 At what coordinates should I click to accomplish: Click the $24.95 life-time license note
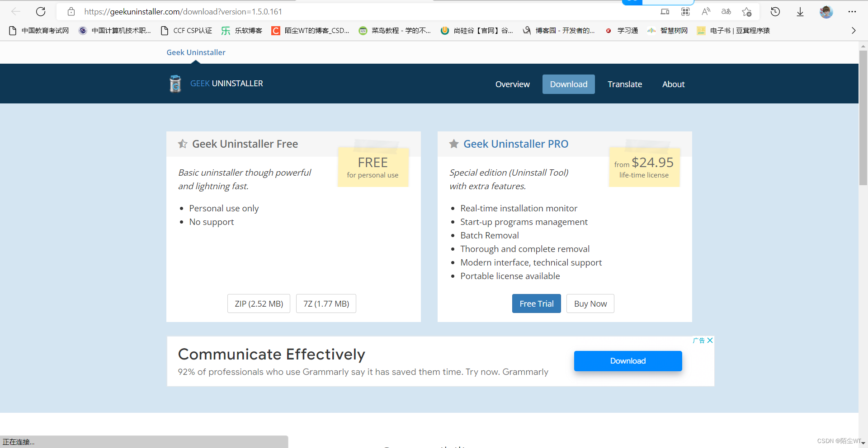(x=644, y=168)
